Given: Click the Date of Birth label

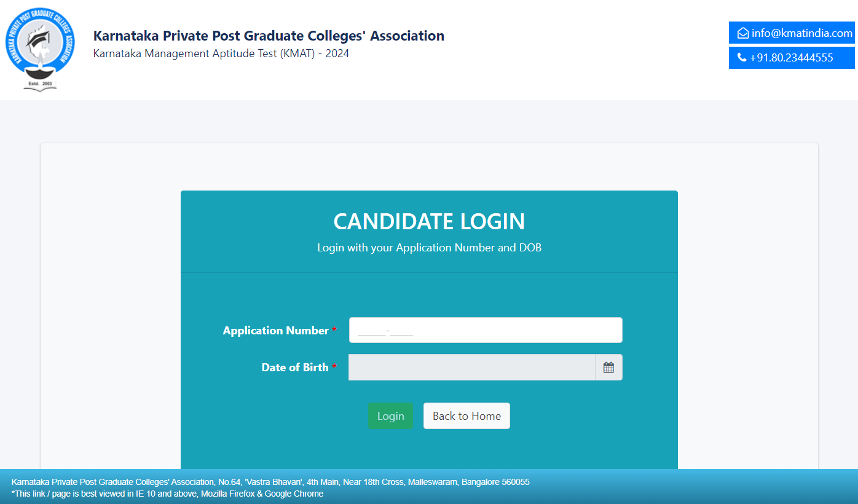Looking at the screenshot, I should click(295, 368).
